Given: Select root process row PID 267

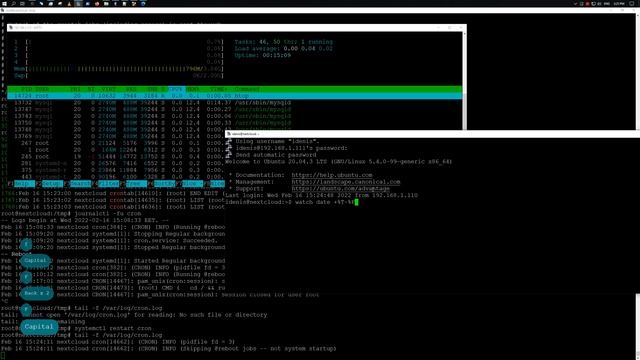Looking at the screenshot, I should pyautogui.click(x=116, y=143).
